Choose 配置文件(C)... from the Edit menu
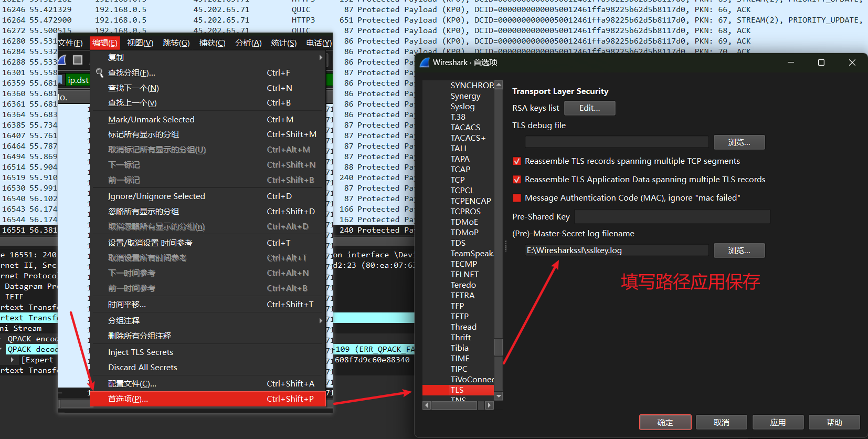 (x=208, y=384)
